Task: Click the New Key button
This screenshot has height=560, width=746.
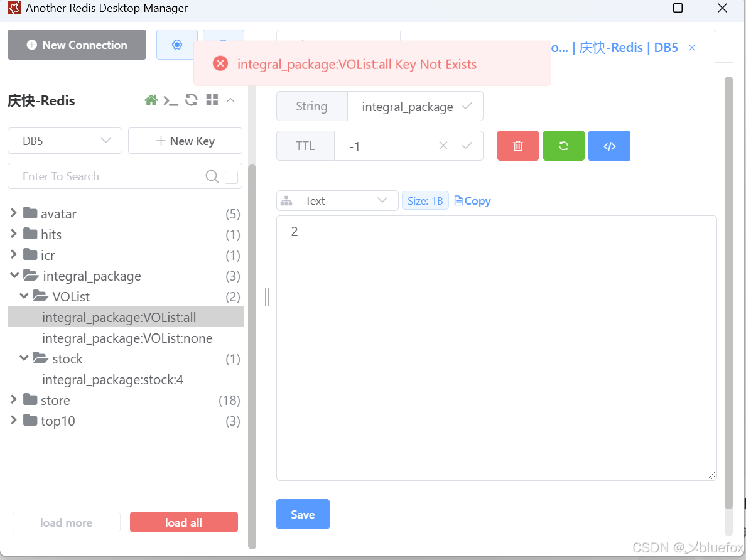Action: coord(185,141)
